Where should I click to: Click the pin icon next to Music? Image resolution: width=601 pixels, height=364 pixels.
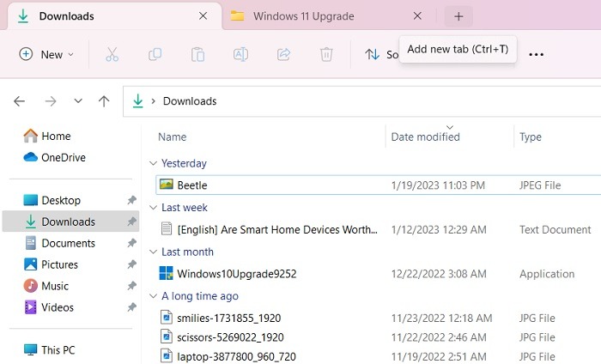tap(132, 286)
